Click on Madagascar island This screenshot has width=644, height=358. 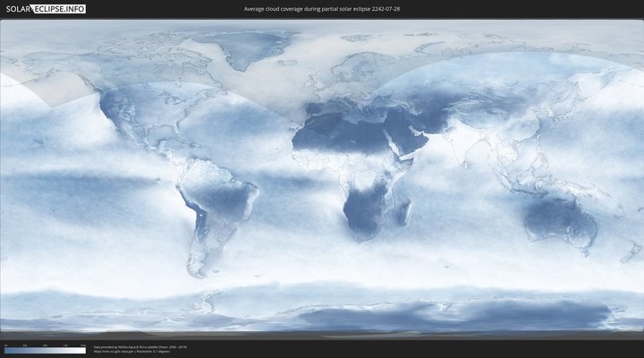tap(405, 212)
